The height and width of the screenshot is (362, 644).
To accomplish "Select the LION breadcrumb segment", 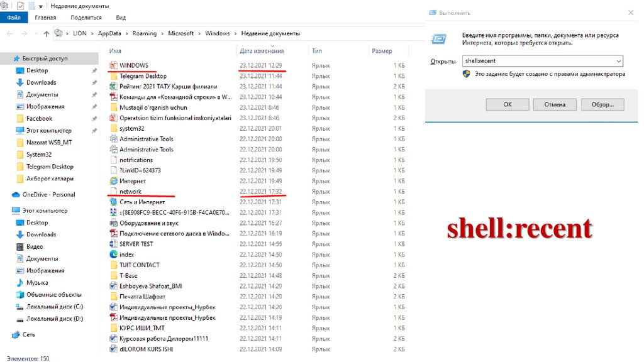I will (x=80, y=34).
